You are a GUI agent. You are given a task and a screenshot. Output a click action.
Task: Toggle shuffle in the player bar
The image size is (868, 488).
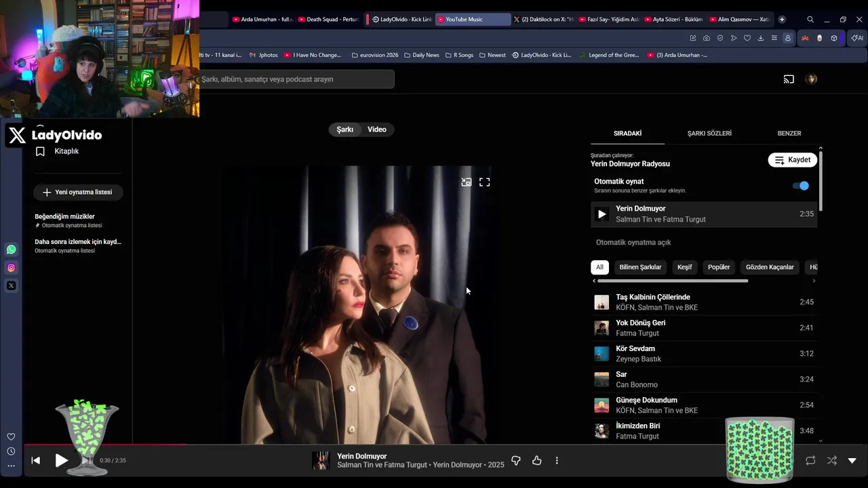point(832,461)
